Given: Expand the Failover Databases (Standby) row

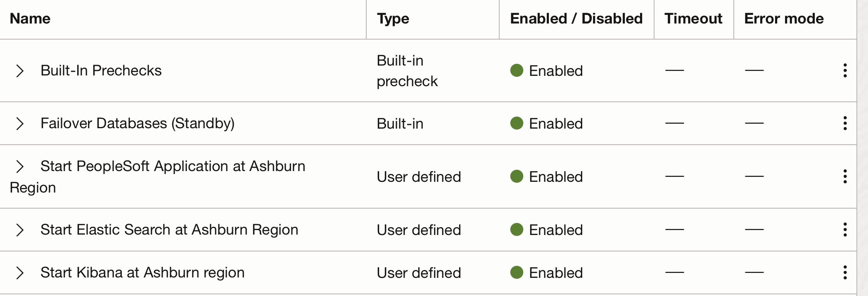Looking at the screenshot, I should coord(20,123).
